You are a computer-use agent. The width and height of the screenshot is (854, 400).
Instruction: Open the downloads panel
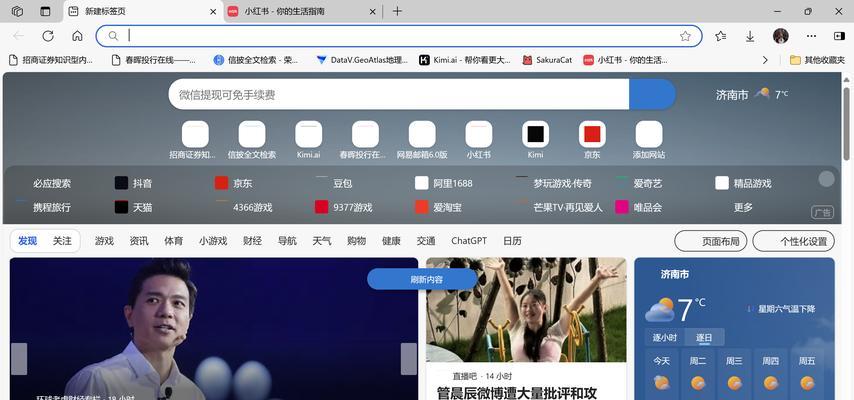pyautogui.click(x=750, y=36)
